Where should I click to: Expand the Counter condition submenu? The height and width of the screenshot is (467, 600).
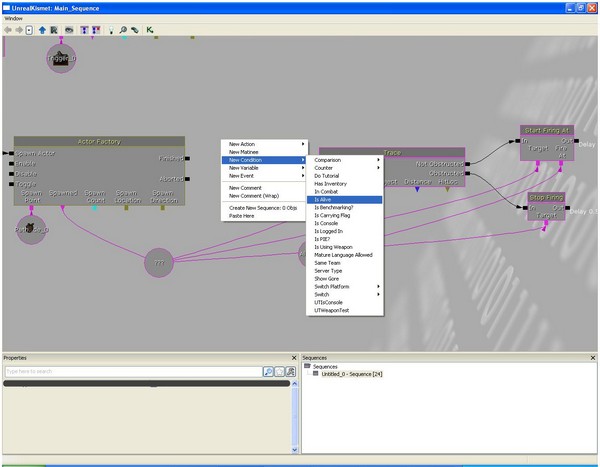click(344, 168)
